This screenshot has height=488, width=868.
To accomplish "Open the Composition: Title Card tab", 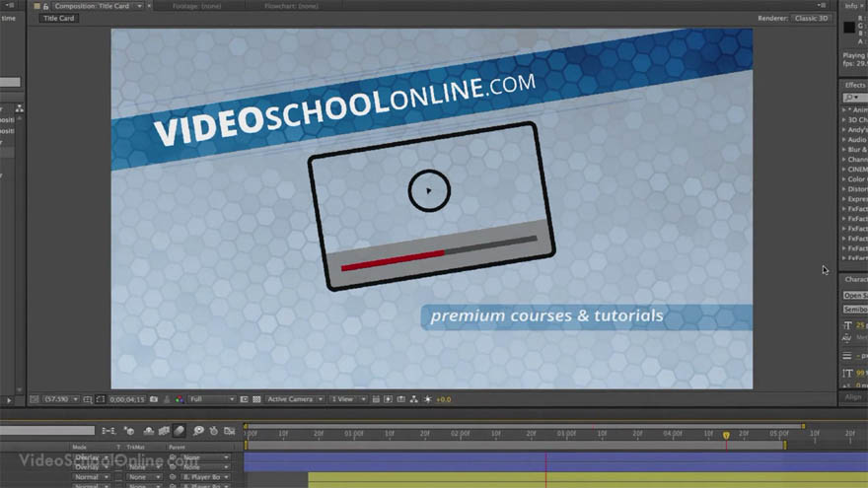I will click(x=92, y=6).
